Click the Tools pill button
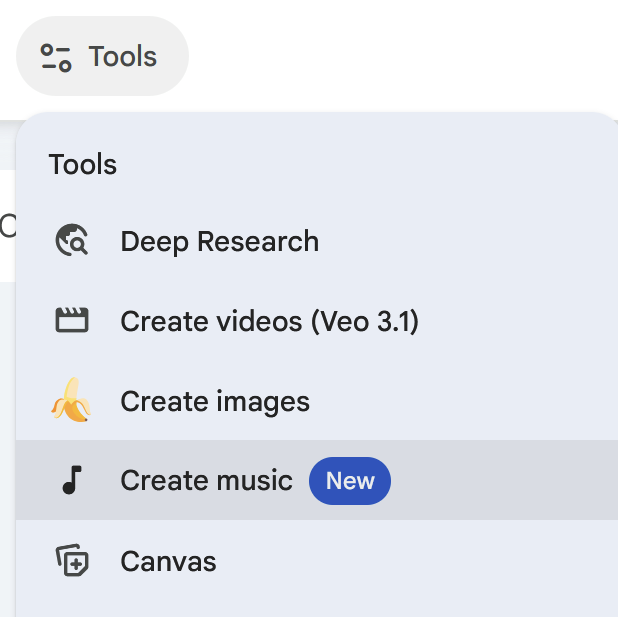The image size is (618, 617). (102, 56)
